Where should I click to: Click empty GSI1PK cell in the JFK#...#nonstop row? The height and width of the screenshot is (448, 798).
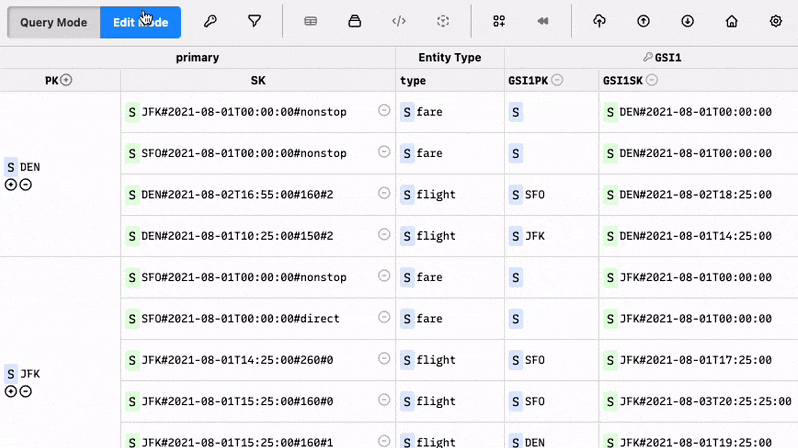[552, 112]
